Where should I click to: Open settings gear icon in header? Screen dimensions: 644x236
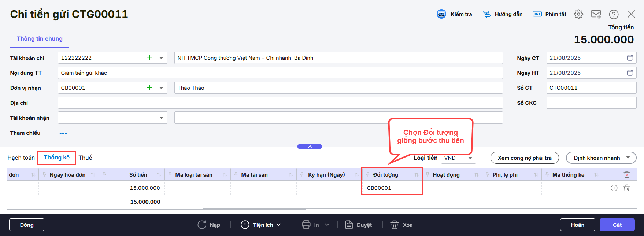point(578,14)
